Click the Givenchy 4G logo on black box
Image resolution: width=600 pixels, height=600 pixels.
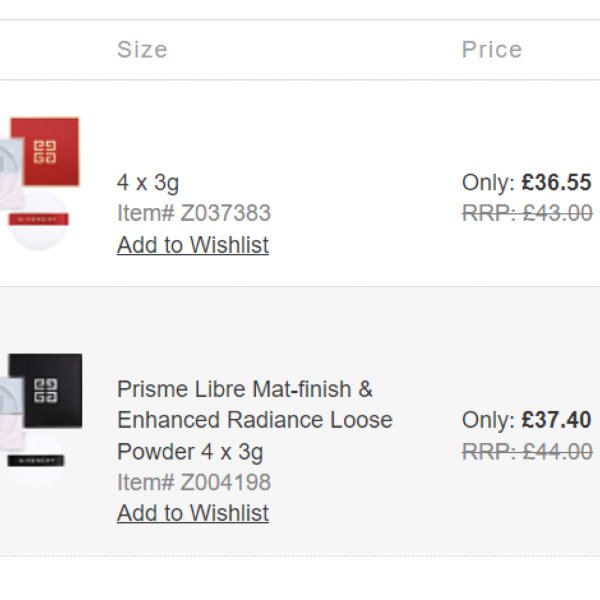point(46,388)
